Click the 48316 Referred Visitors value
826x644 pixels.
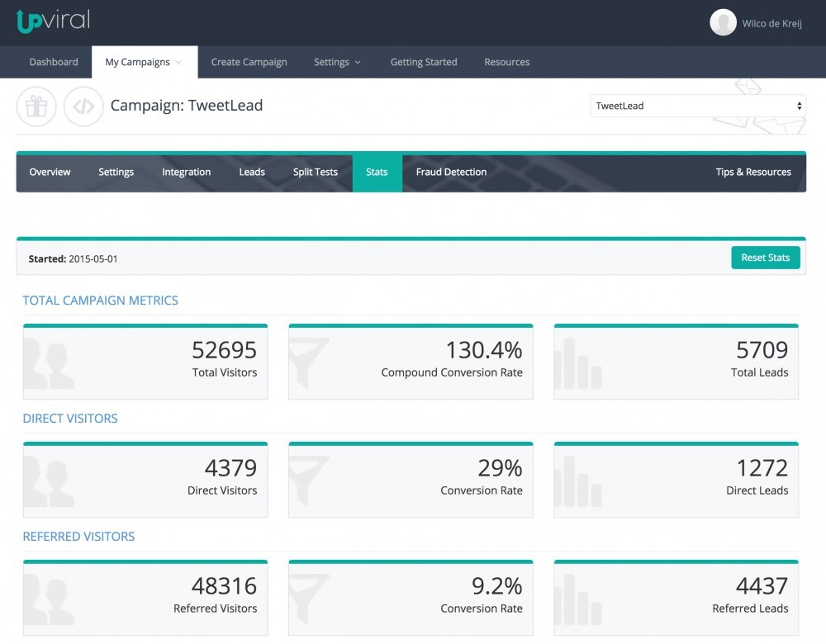pos(224,585)
